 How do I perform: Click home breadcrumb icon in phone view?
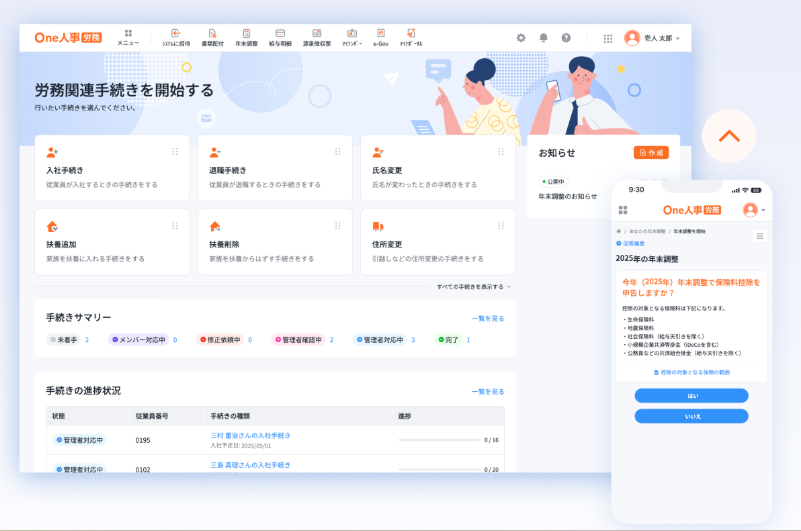pos(619,232)
